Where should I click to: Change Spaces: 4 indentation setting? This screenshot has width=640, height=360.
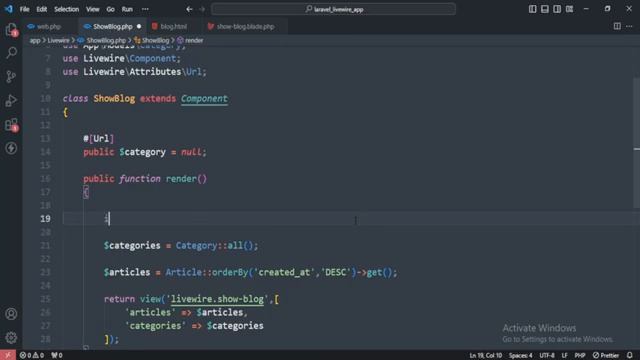[520, 355]
